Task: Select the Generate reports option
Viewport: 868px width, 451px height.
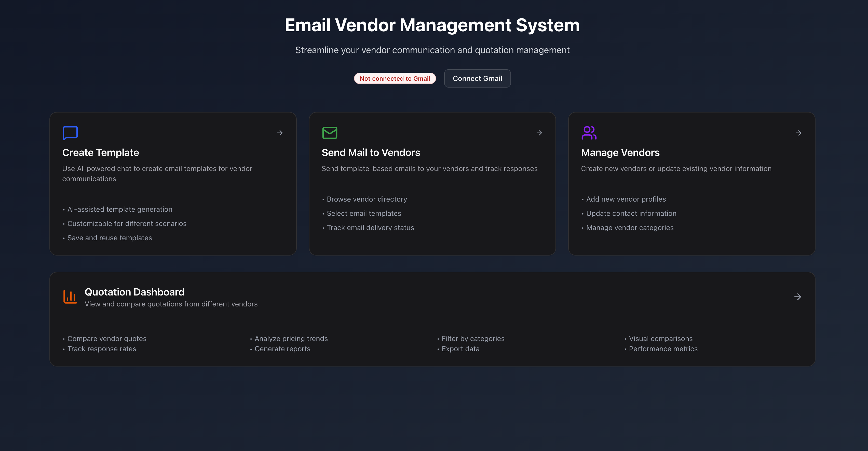Action: [282, 349]
